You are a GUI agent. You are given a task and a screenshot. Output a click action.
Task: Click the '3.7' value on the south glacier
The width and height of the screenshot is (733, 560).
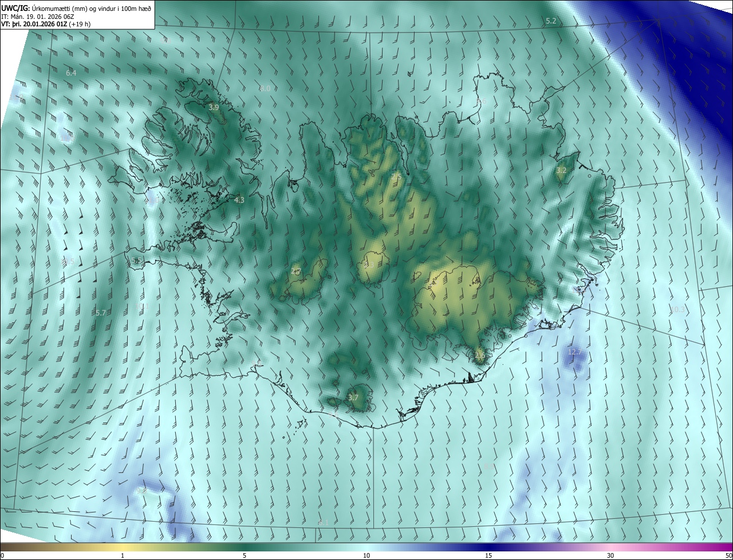(353, 397)
